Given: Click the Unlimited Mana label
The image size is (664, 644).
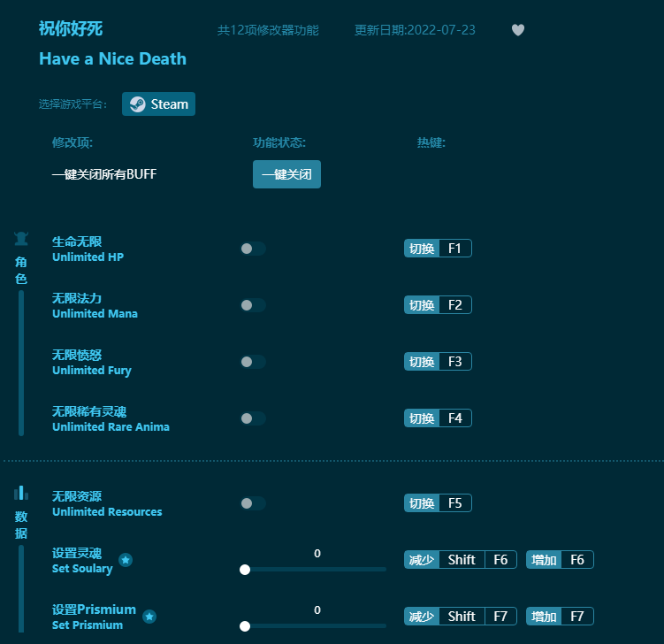Looking at the screenshot, I should click(95, 314).
